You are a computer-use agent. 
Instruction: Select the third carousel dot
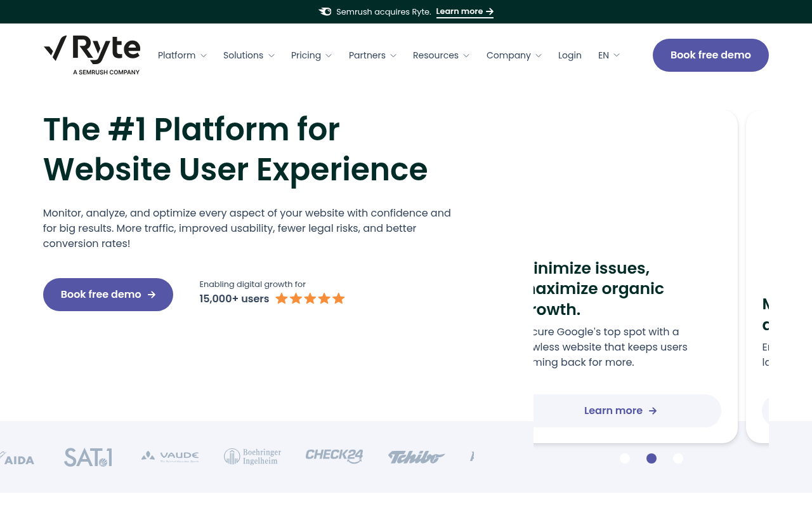tap(678, 458)
